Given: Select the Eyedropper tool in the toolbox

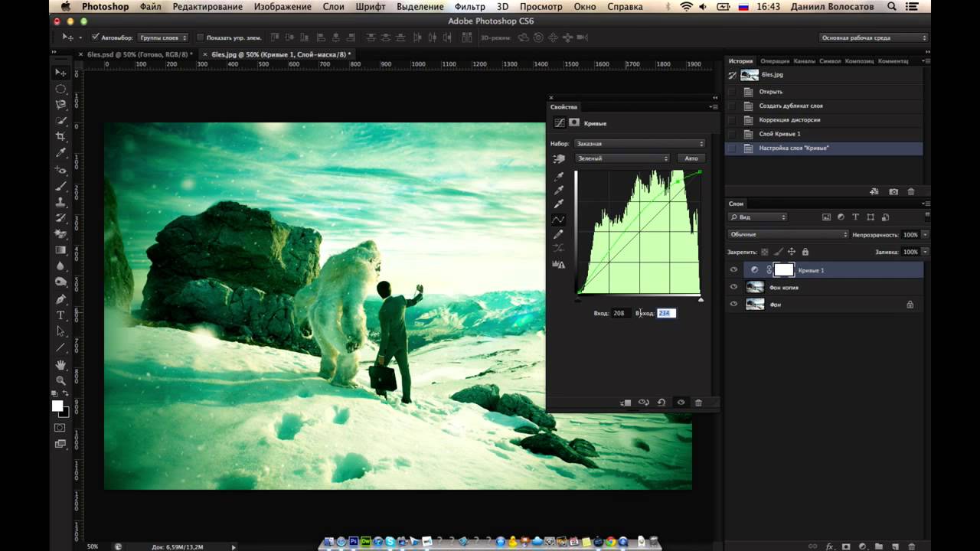Looking at the screenshot, I should (60, 153).
